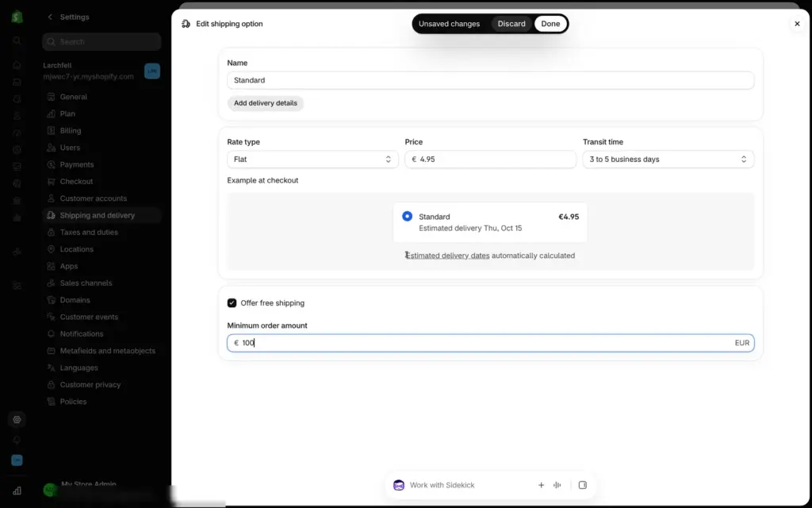This screenshot has height=508, width=812.
Task: Click the Metafields and metaobjects icon
Action: 51,351
